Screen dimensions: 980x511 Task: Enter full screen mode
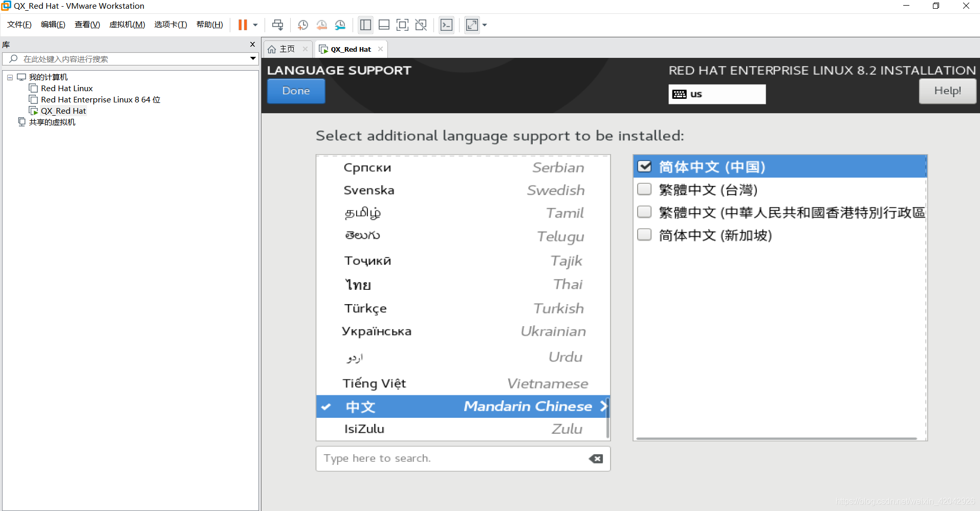pyautogui.click(x=402, y=25)
